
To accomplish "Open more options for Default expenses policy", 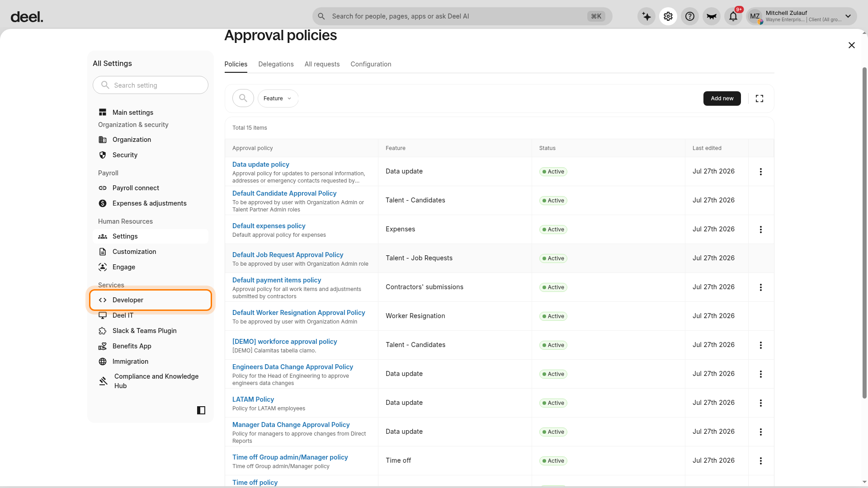I will pyautogui.click(x=761, y=230).
